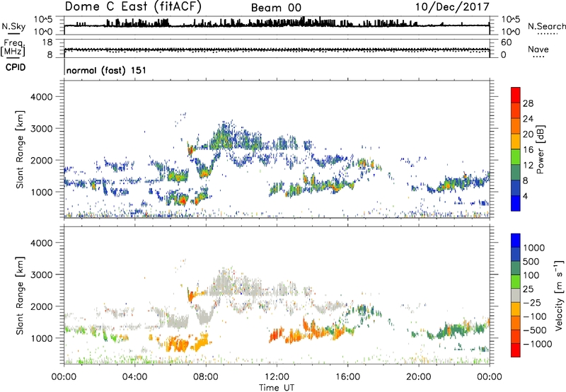Click the velocity colorbar value '-1000'

click(538, 344)
